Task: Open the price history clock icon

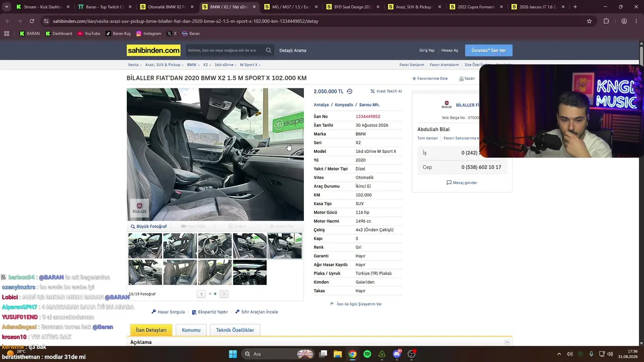Action: tap(350, 92)
